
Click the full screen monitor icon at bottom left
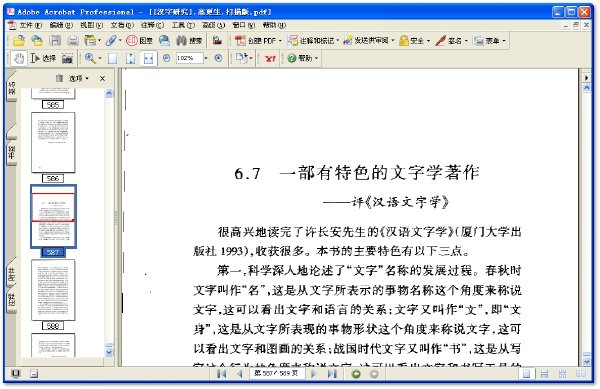click(x=16, y=374)
